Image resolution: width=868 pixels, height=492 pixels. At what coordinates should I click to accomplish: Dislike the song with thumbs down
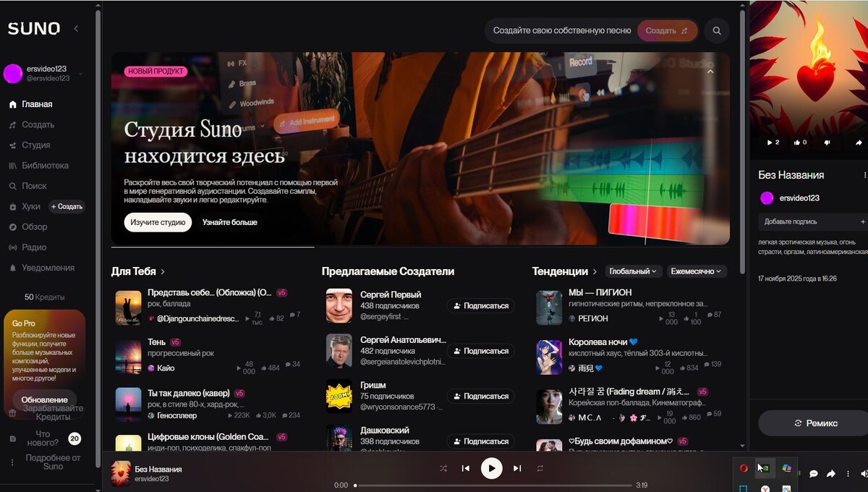coord(827,143)
